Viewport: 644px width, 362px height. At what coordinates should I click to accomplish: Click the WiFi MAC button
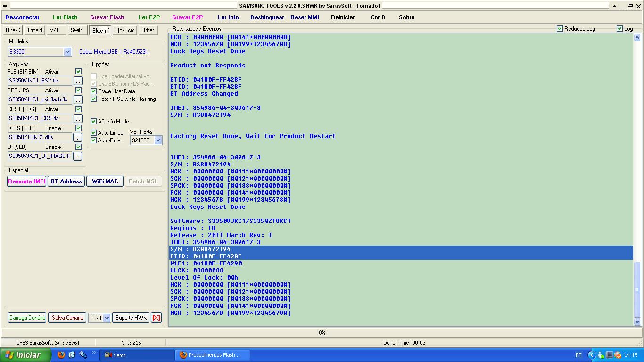click(105, 181)
